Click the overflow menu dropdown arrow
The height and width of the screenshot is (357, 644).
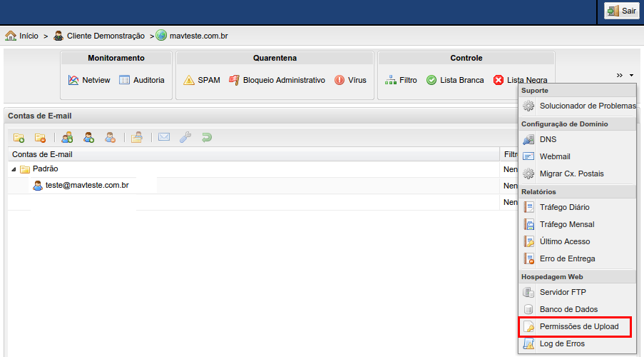[x=631, y=75]
